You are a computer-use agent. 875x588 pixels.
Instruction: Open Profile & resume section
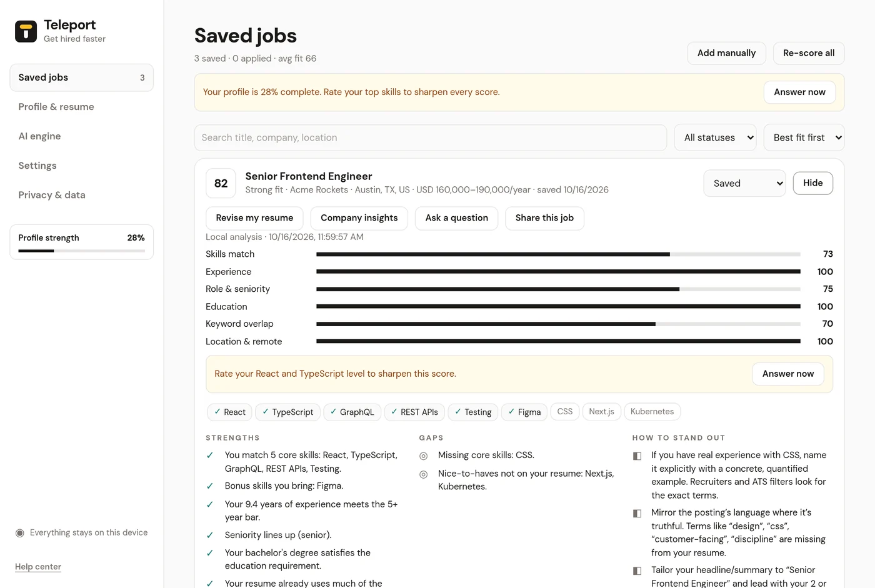tap(81, 107)
